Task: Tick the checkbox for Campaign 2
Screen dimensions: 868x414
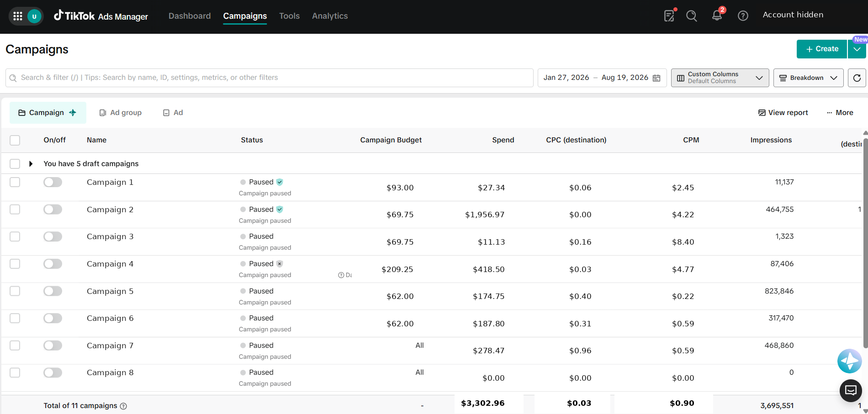Action: pyautogui.click(x=15, y=210)
